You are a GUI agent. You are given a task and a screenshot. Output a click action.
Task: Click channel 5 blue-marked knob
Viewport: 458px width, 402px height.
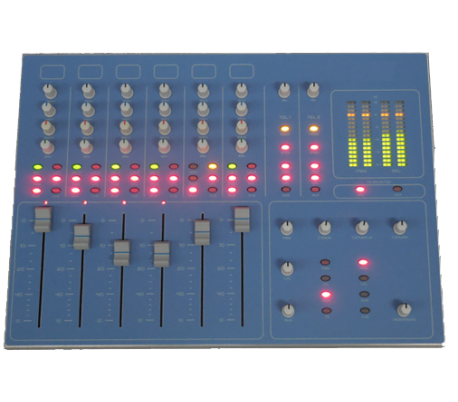click(x=203, y=109)
